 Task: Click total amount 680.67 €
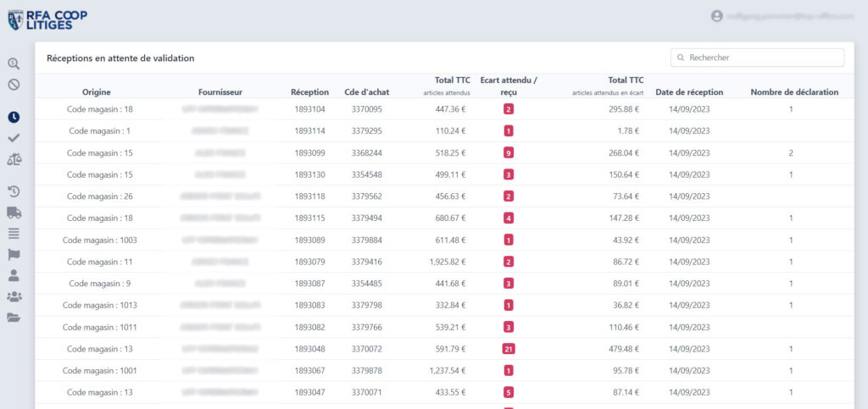(451, 218)
